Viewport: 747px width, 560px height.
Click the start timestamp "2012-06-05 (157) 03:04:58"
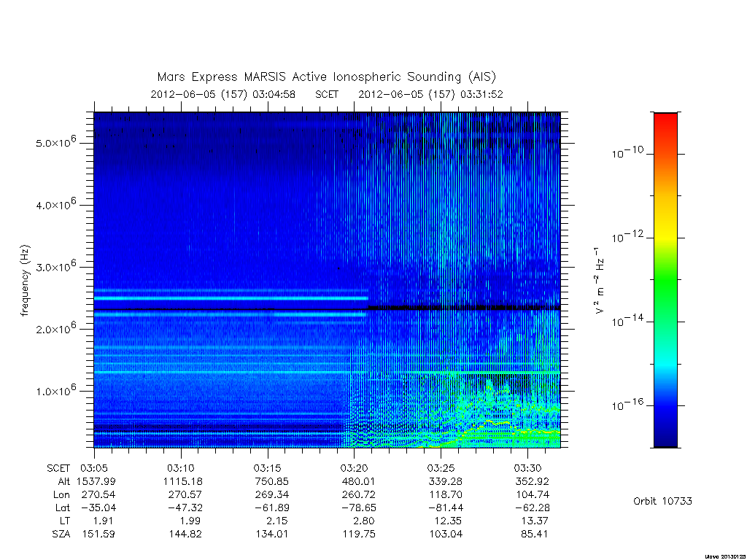click(x=223, y=94)
